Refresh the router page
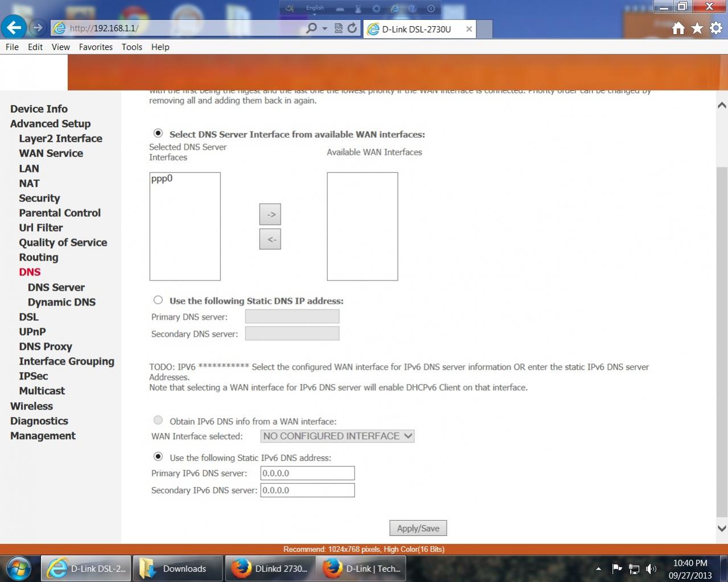 tap(352, 28)
